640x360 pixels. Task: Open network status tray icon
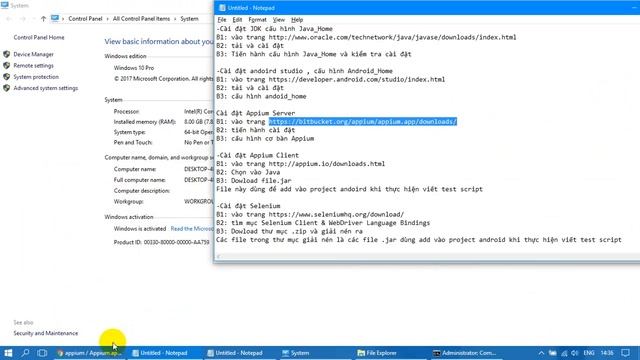(x=564, y=353)
